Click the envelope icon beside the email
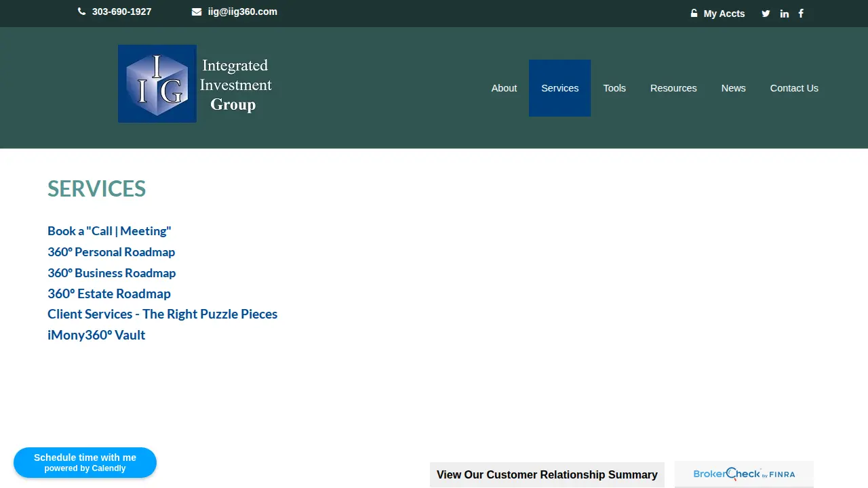 pos(197,12)
